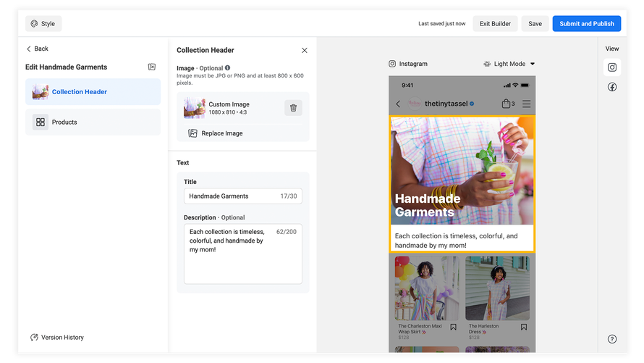Select Instagram view icon in right sidebar

[612, 67]
